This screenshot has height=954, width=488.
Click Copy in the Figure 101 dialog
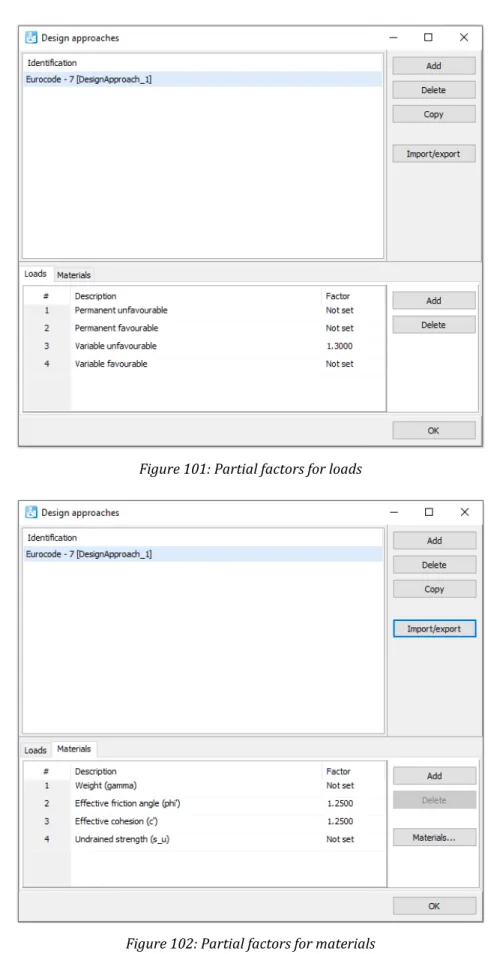[434, 114]
